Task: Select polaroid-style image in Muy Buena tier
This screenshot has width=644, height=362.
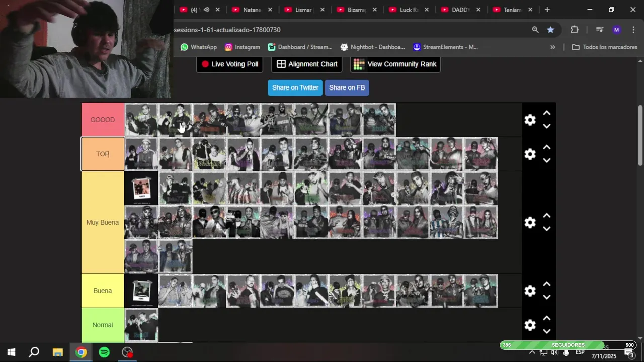Action: pos(141,188)
